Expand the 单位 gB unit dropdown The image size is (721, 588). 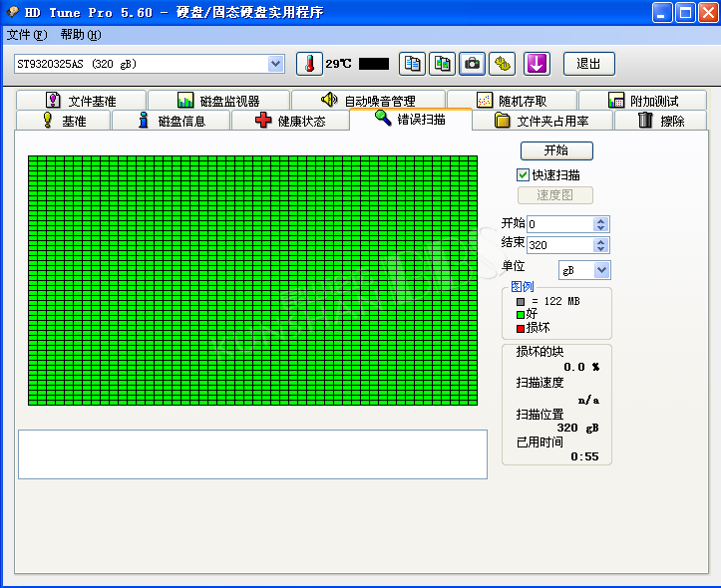coord(601,270)
